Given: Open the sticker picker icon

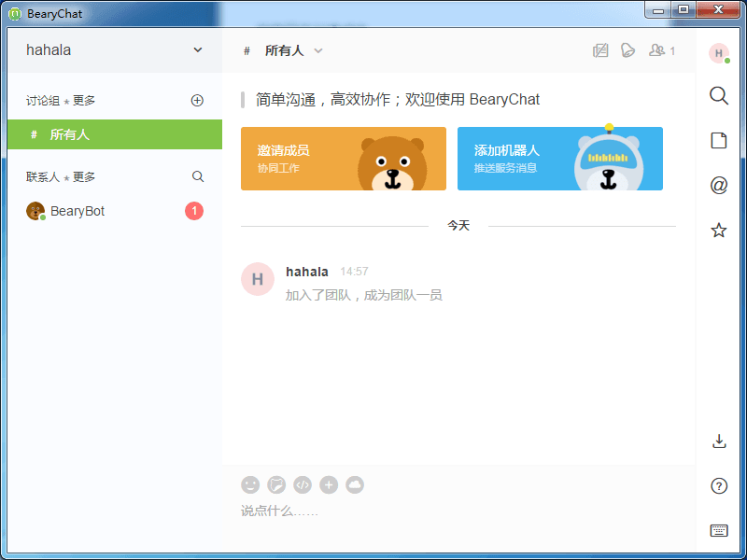Looking at the screenshot, I should 276,484.
